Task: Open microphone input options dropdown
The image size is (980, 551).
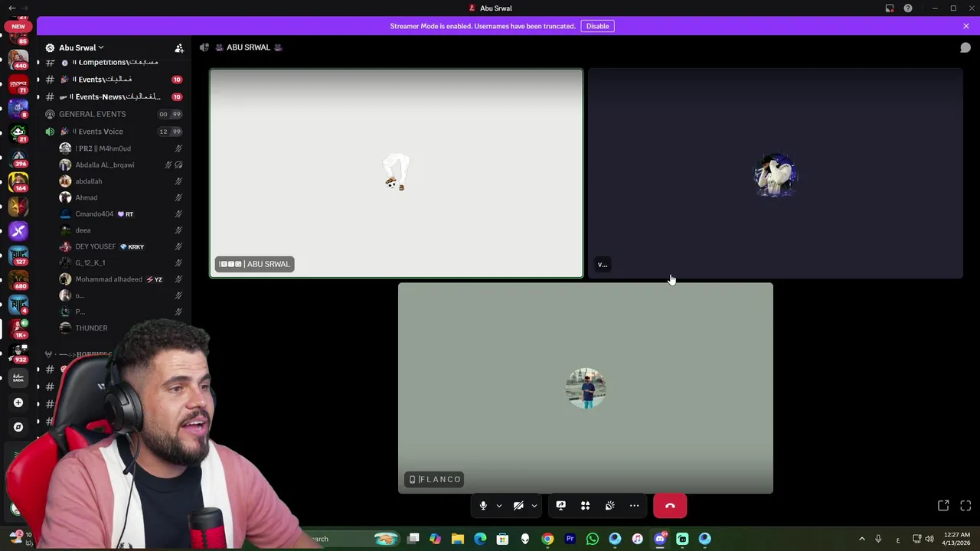Action: pos(498,506)
